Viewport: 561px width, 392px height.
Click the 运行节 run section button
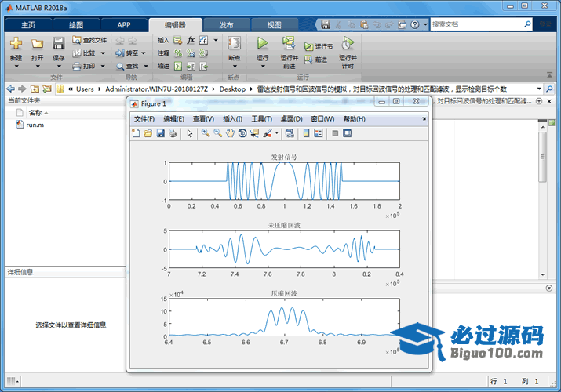319,46
